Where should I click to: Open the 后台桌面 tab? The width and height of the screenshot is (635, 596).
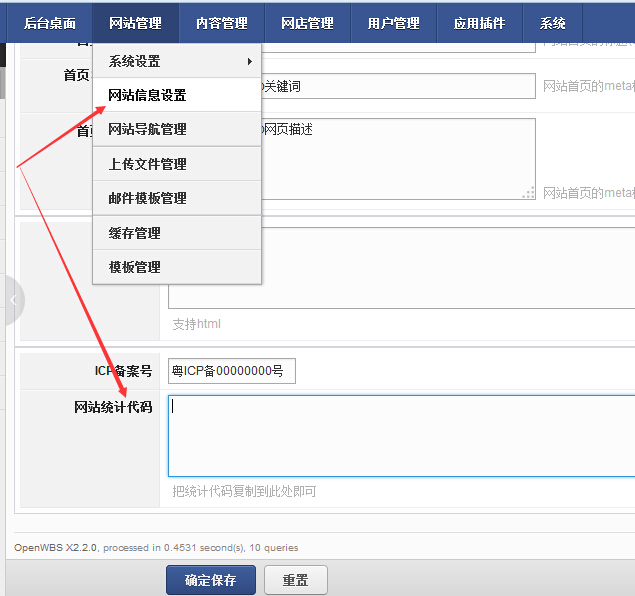[49, 23]
